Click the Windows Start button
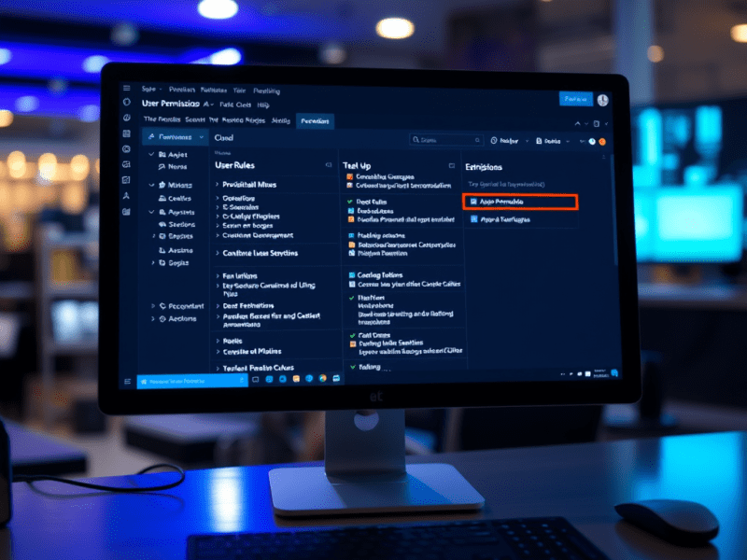Viewport: 747px width, 560px height. [145, 381]
